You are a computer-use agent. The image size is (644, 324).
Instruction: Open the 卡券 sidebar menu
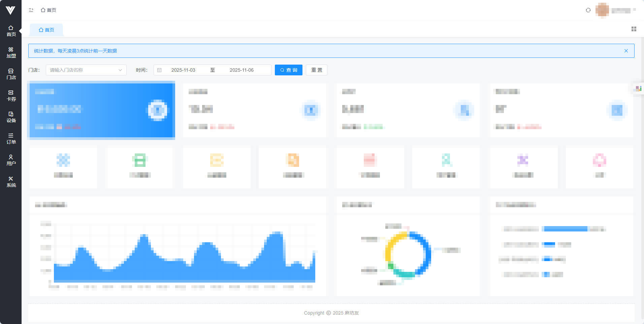tap(11, 96)
